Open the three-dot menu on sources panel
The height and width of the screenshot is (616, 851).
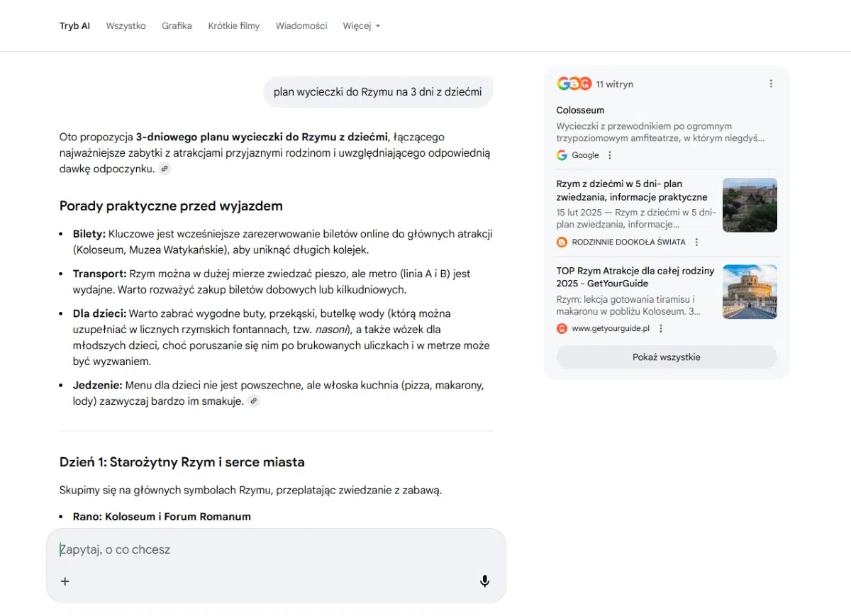click(x=771, y=83)
